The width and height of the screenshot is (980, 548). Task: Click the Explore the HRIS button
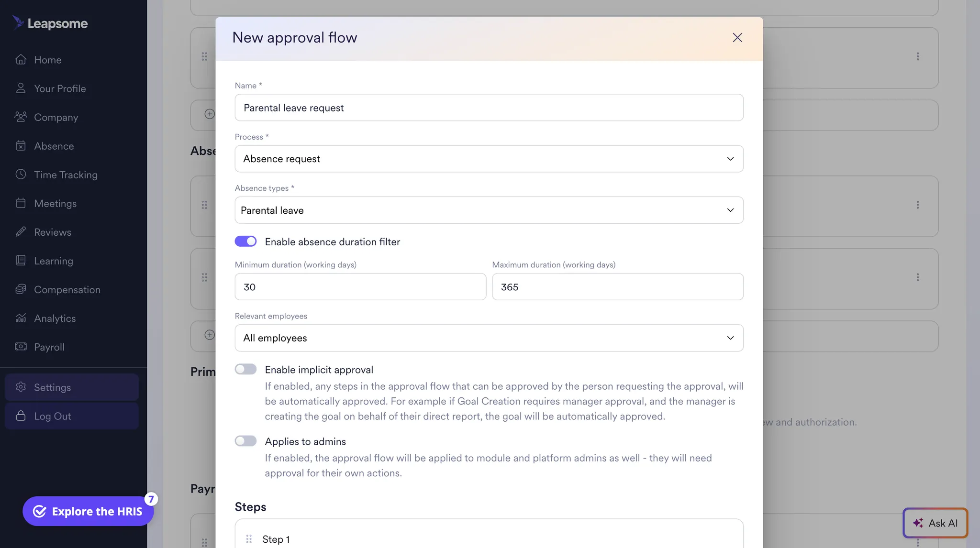88,511
